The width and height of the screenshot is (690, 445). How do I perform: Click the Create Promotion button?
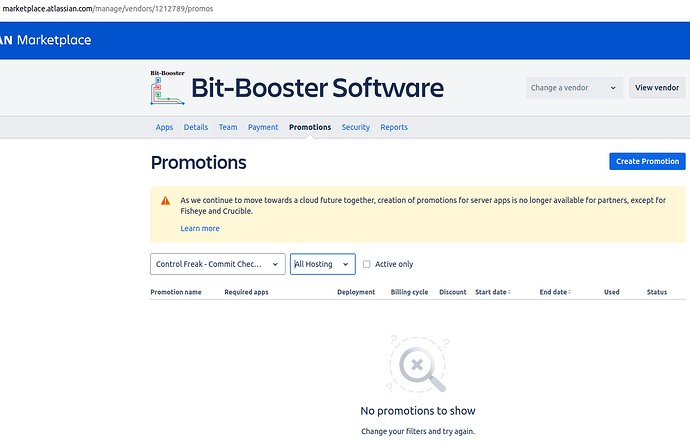click(647, 162)
